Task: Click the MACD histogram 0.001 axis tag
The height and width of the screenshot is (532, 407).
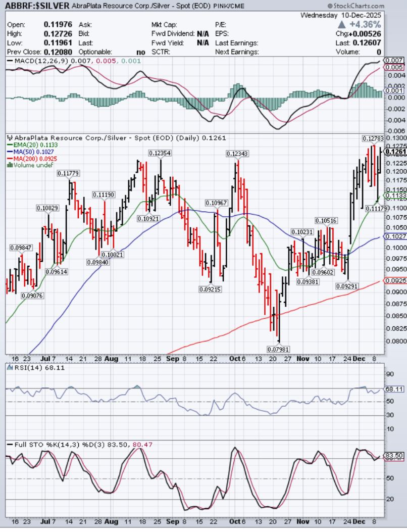Action: pos(394,90)
